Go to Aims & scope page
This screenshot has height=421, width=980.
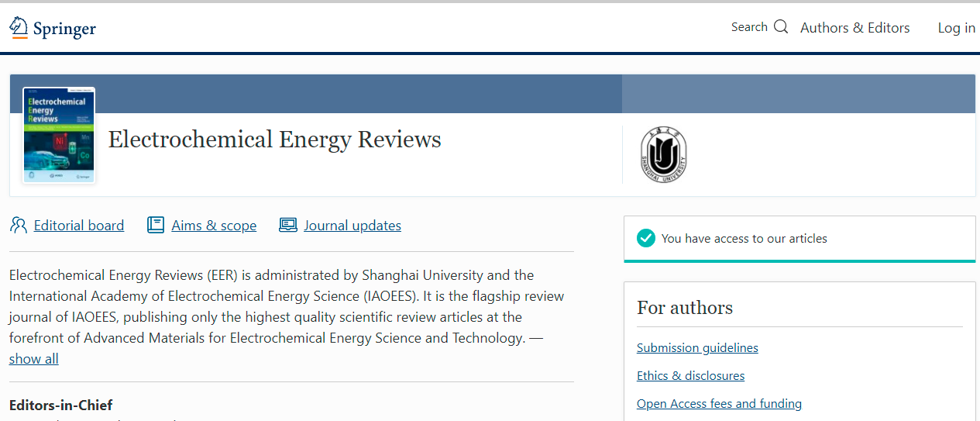(214, 226)
